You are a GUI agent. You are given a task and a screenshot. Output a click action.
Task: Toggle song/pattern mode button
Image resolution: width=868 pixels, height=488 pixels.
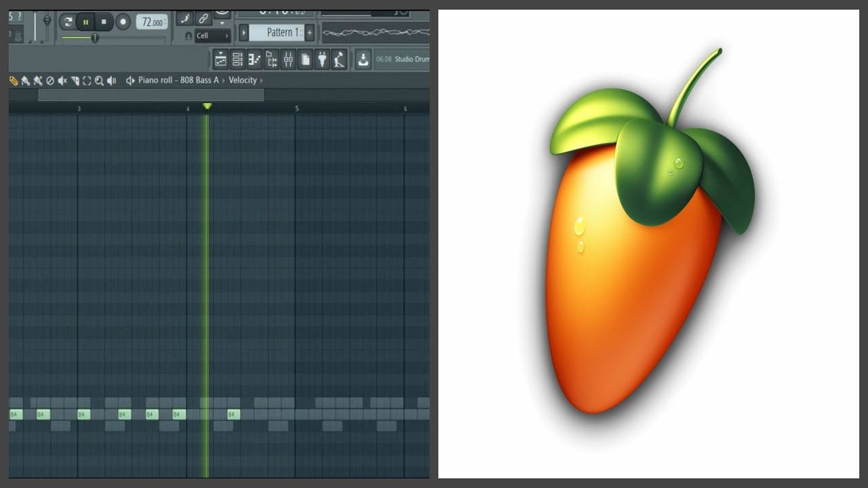[68, 22]
